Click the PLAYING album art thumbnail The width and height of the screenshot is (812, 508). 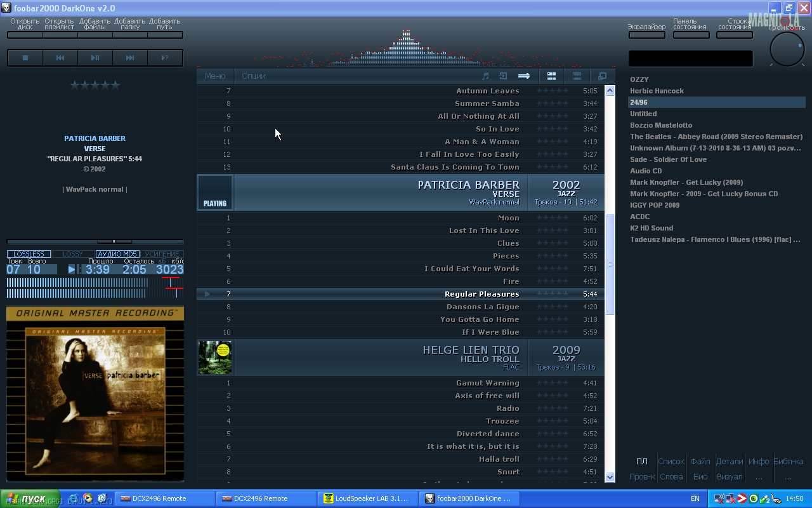point(215,192)
